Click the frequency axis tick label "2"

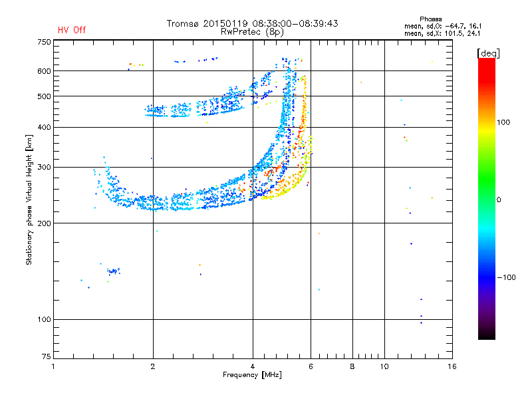click(x=153, y=366)
